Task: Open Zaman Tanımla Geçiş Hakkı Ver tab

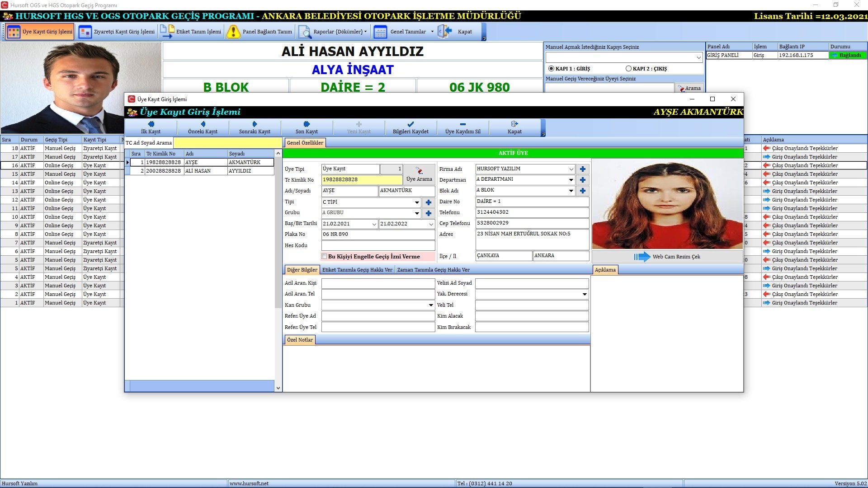Action: point(433,270)
